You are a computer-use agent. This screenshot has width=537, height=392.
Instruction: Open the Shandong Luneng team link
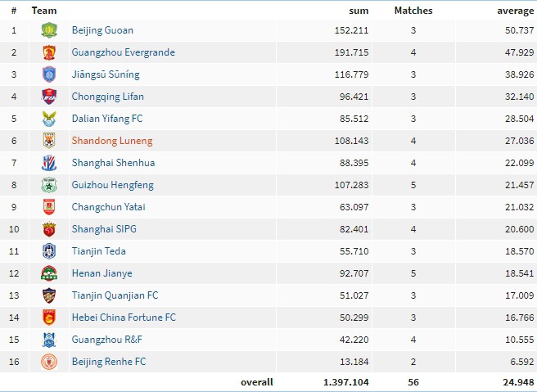(x=112, y=141)
